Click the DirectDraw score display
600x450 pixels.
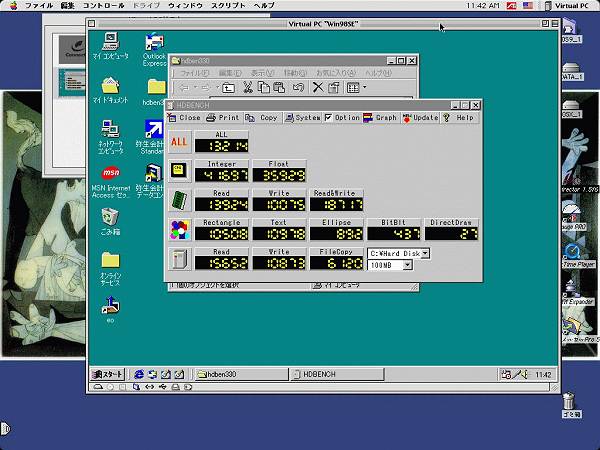point(452,233)
